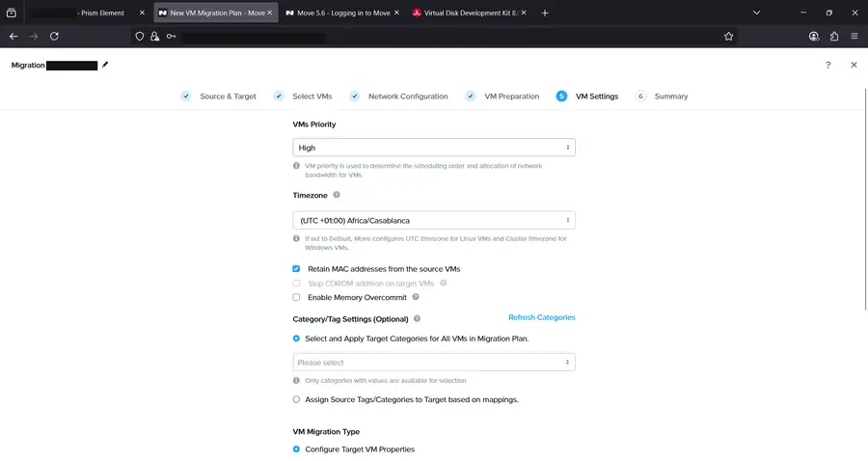Click the browser forward arrow

click(34, 36)
